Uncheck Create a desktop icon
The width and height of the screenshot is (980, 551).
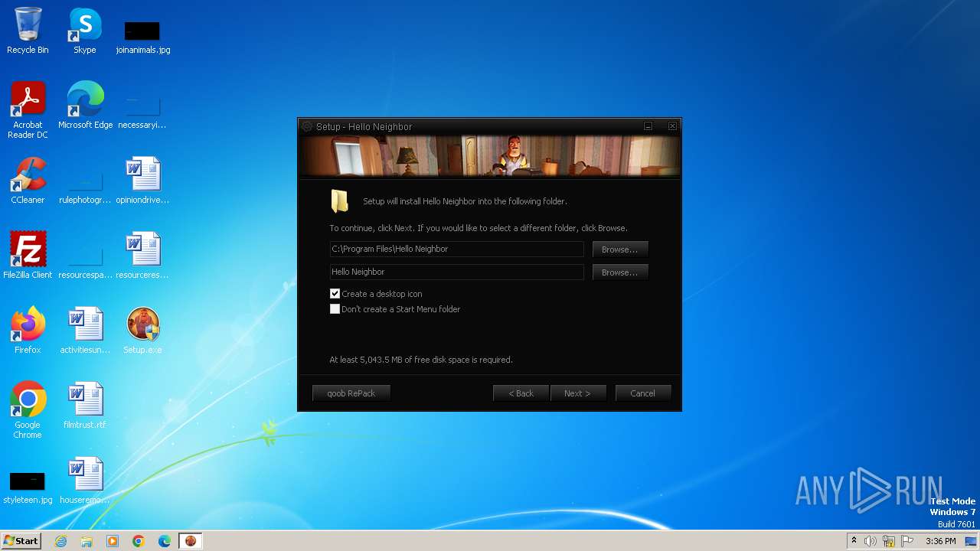[x=335, y=294]
